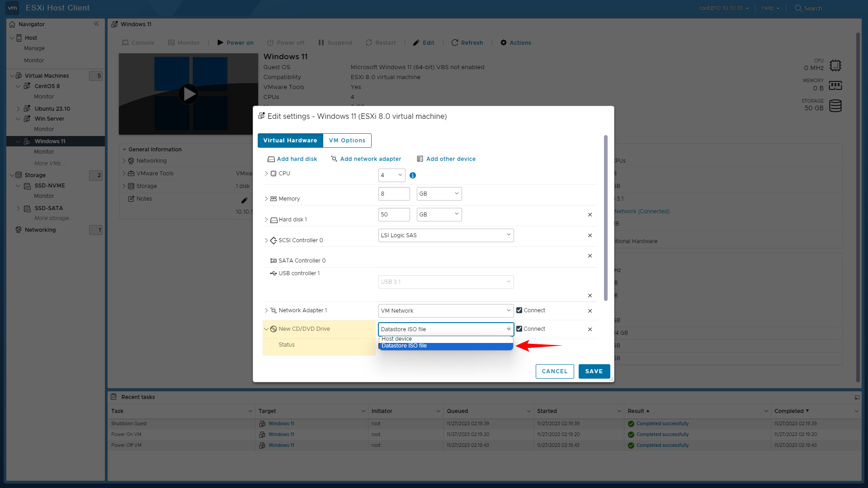Remove the New CD/DVD Drive device

click(x=590, y=329)
